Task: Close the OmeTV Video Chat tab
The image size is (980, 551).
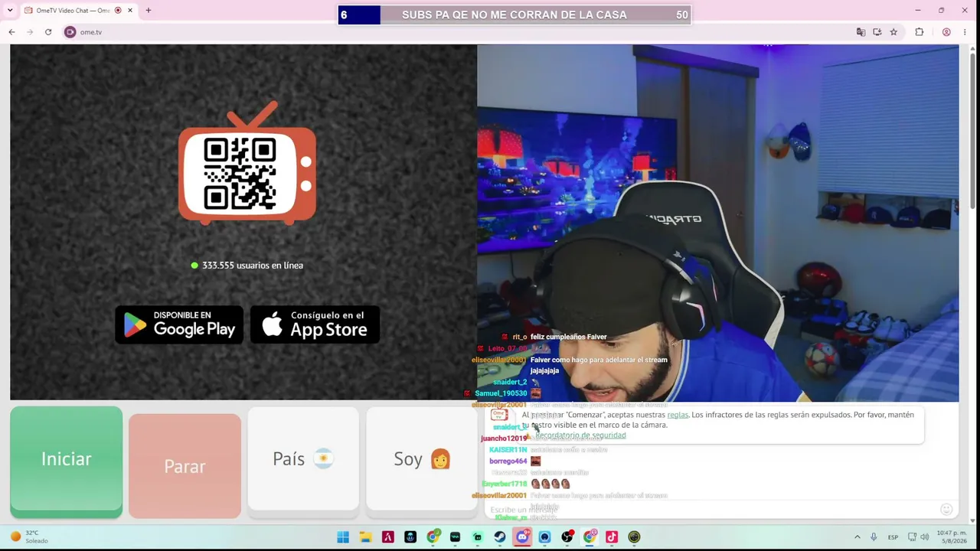Action: tap(130, 11)
